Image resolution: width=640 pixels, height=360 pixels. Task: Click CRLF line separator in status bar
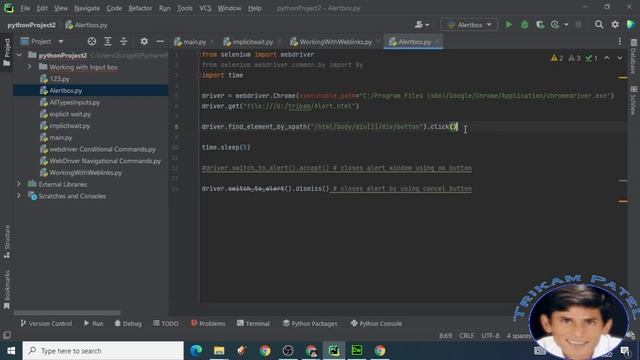coord(467,336)
